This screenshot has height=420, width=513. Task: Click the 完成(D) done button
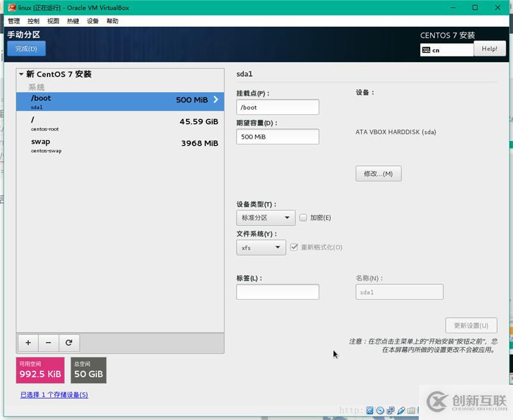[26, 48]
